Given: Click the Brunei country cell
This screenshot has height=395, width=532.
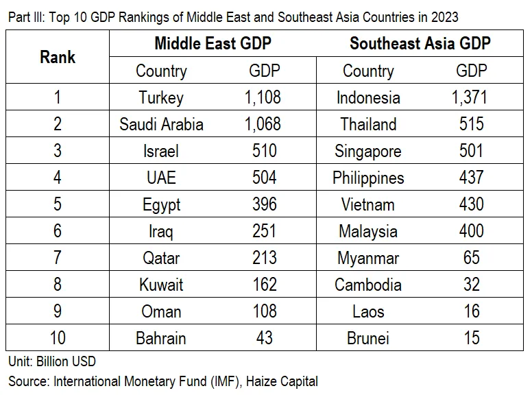Looking at the screenshot, I should 368,338.
